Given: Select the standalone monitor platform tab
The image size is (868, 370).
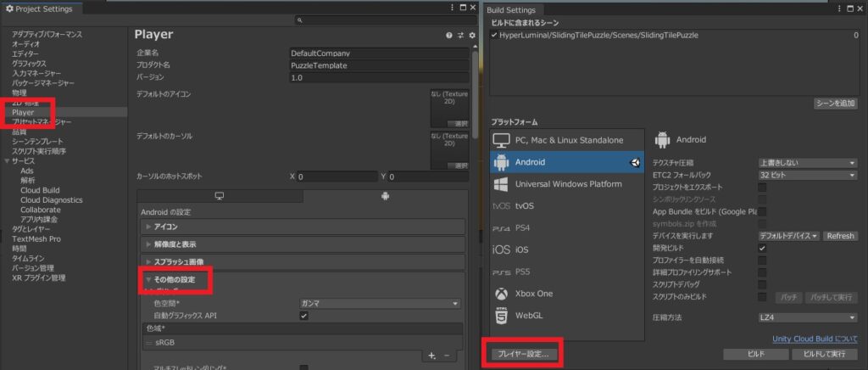Looking at the screenshot, I should pos(220,196).
